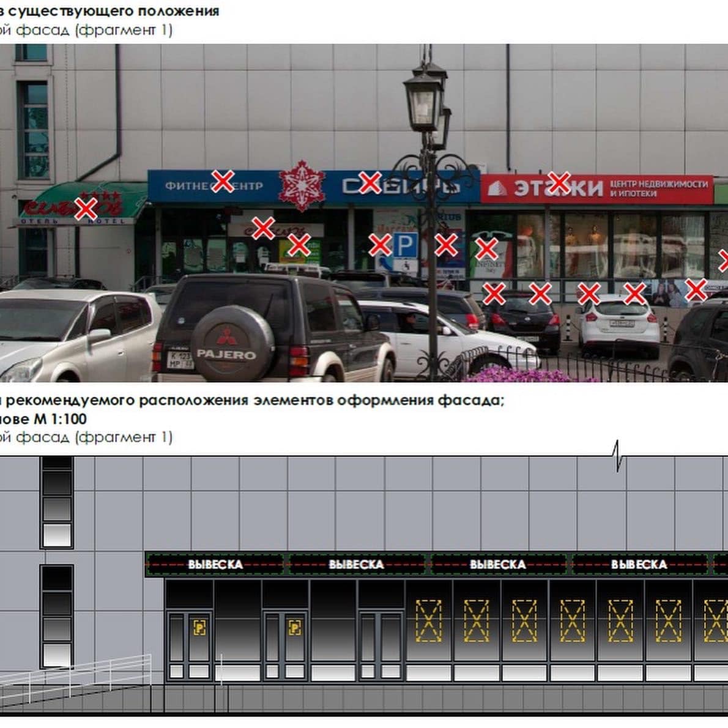Click "(фрагмент 1)" in the caption above the photo
Screen dimensions: 728x728
coord(124,30)
